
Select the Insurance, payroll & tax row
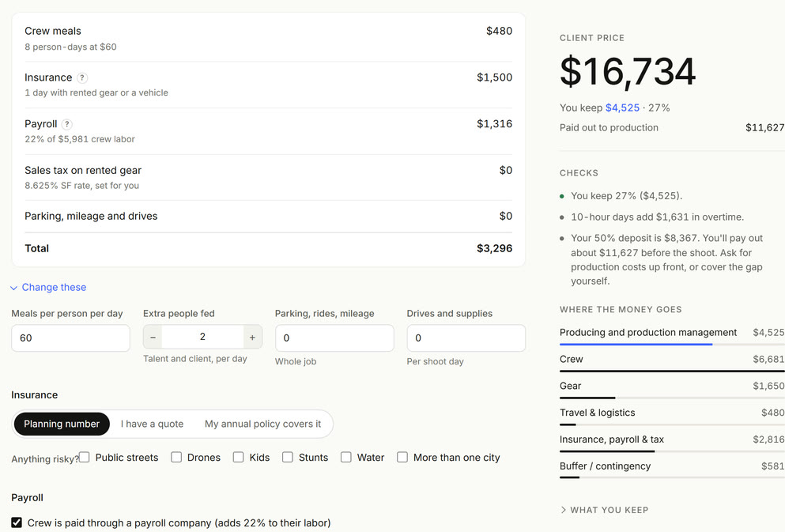pyautogui.click(x=672, y=443)
